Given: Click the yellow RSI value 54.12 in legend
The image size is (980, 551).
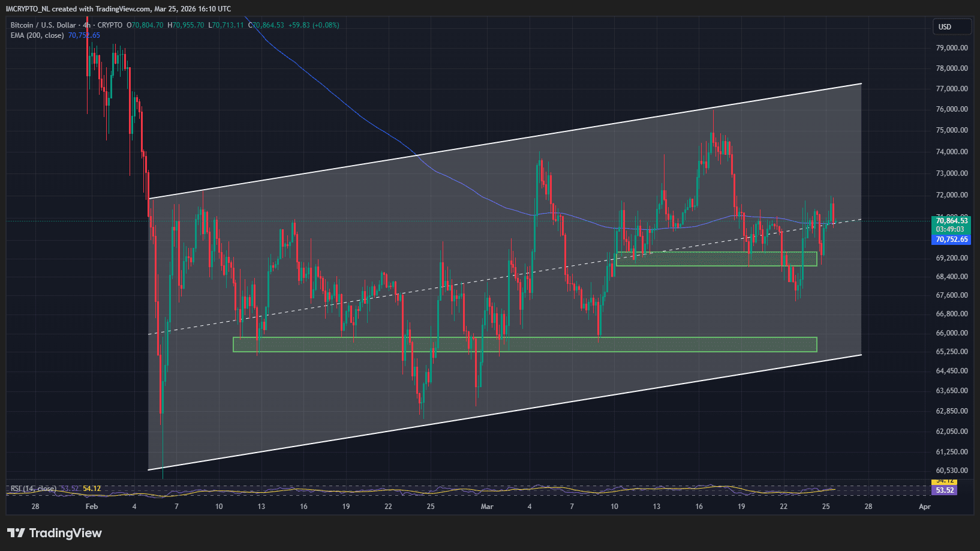Looking at the screenshot, I should [x=92, y=489].
